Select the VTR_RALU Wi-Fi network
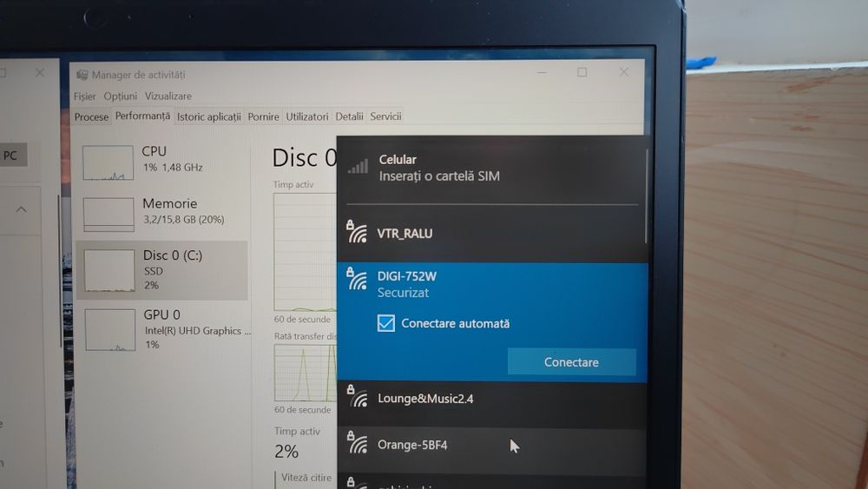The width and height of the screenshot is (868, 489). [x=491, y=233]
